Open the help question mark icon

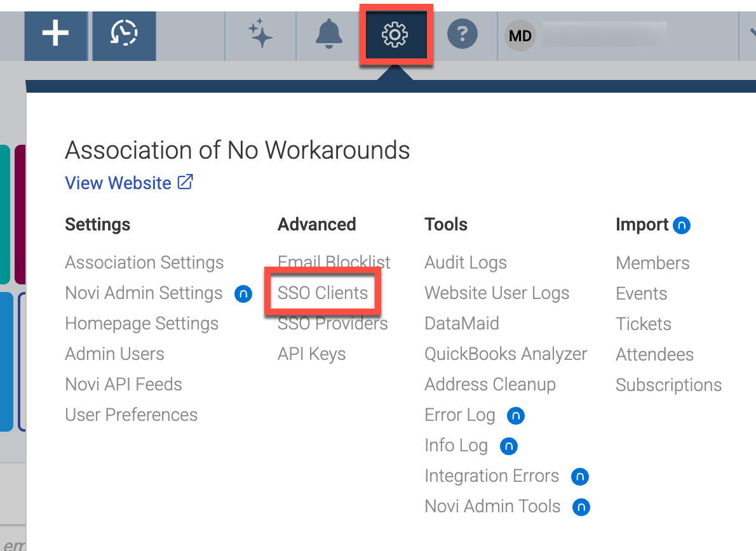[462, 34]
